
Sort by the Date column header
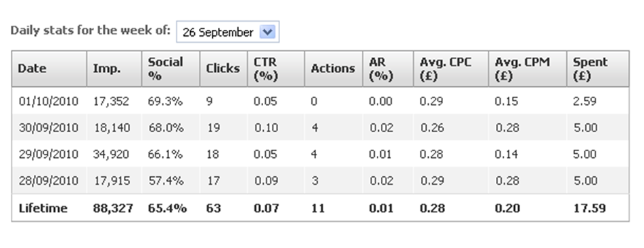click(x=49, y=68)
